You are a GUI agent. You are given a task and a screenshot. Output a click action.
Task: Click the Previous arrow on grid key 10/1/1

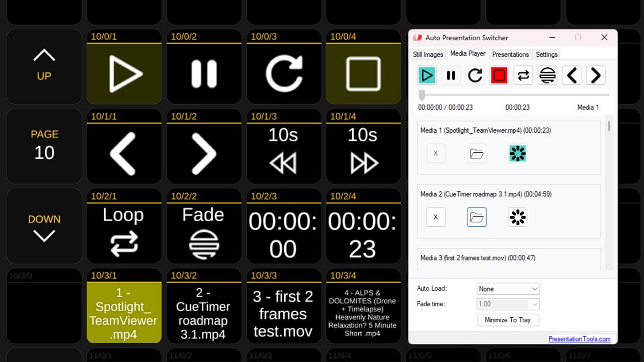124,147
